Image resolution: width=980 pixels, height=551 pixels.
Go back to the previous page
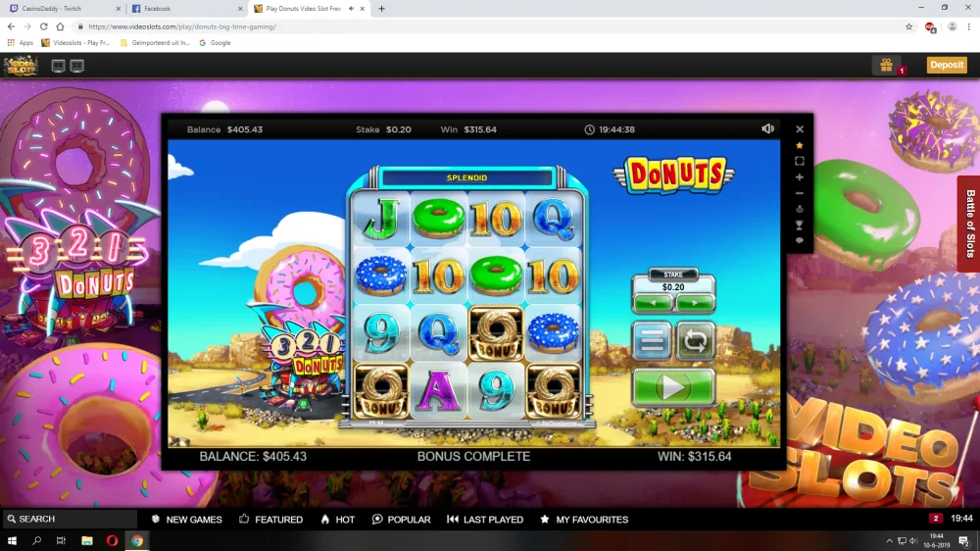pos(11,26)
